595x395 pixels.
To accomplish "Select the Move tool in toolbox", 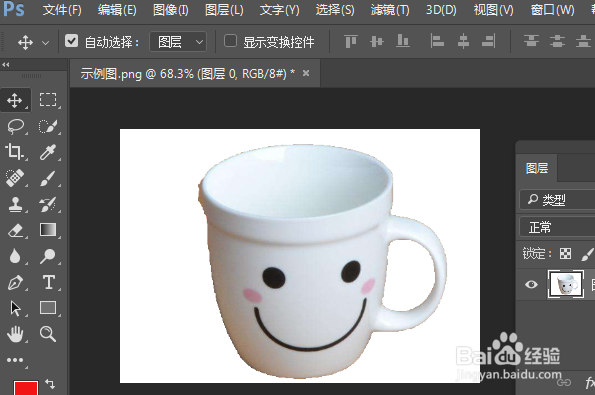I will click(15, 101).
